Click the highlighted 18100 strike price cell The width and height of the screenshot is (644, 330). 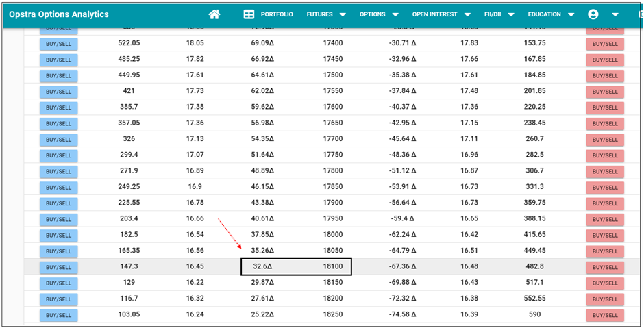click(x=333, y=267)
